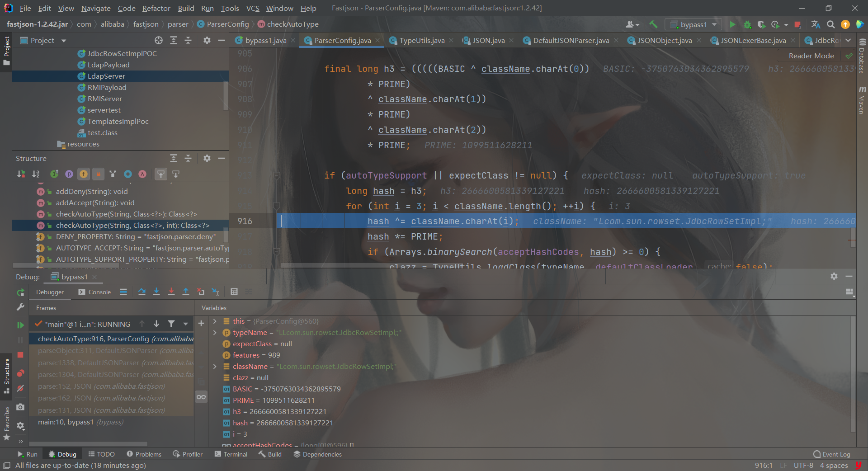The height and width of the screenshot is (471, 868).
Task: Open thread selector dropdown in Frames
Action: 185,324
